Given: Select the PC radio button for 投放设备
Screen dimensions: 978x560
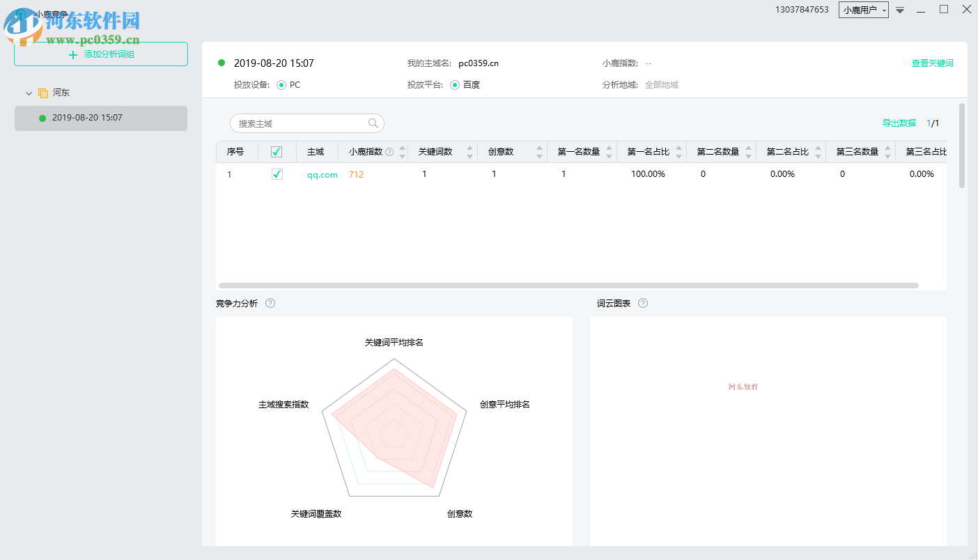Looking at the screenshot, I should pos(282,84).
